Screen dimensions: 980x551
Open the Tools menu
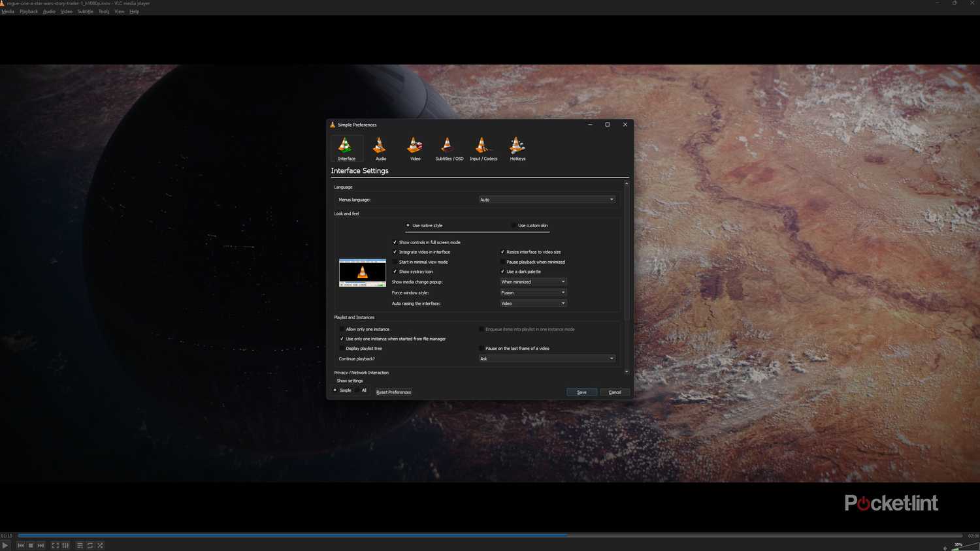point(103,11)
